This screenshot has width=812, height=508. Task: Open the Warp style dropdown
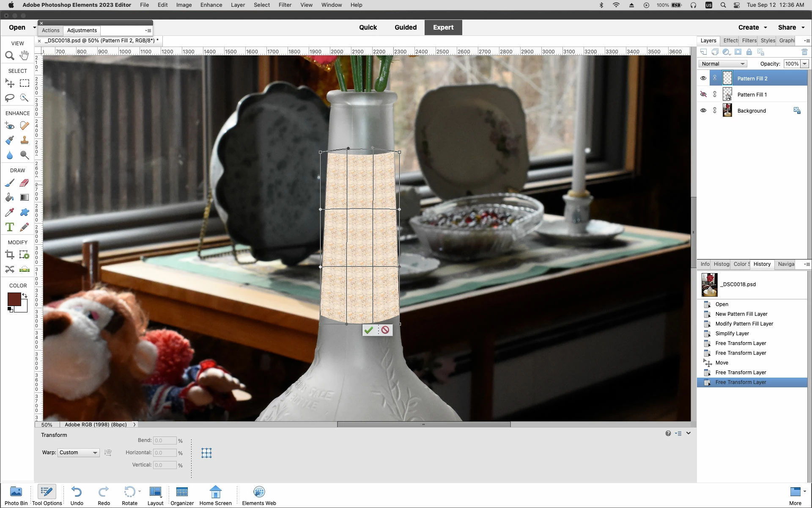[x=79, y=453]
